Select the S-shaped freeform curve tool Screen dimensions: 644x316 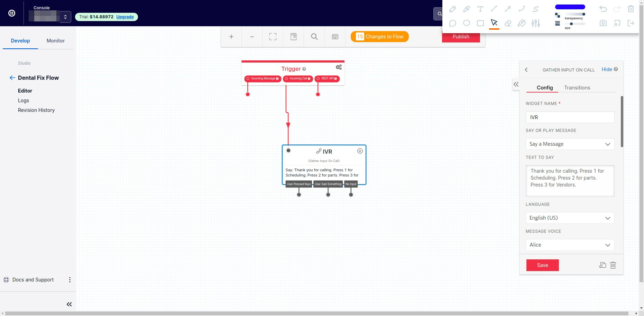(x=535, y=9)
